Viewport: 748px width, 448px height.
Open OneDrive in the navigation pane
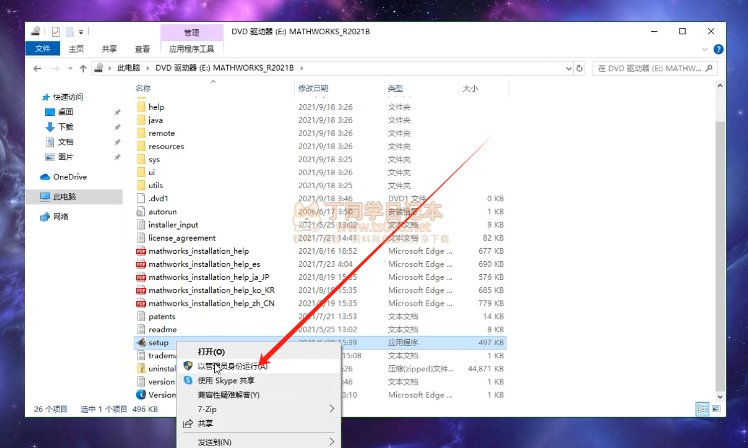[x=70, y=177]
